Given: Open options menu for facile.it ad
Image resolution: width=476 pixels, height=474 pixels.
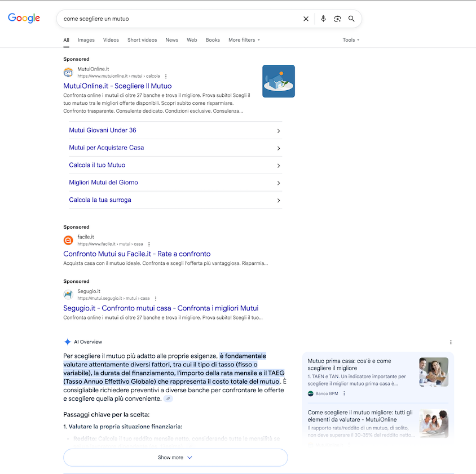Looking at the screenshot, I should (x=149, y=244).
